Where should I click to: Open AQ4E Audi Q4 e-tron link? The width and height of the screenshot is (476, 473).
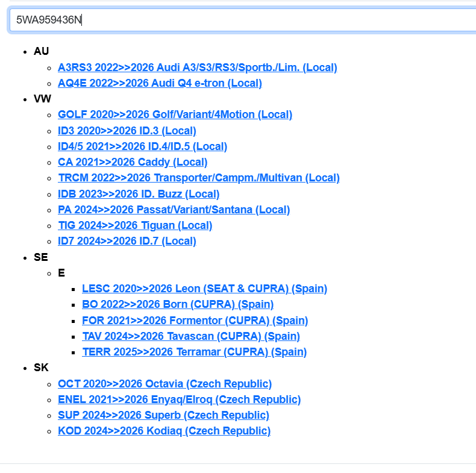(160, 83)
